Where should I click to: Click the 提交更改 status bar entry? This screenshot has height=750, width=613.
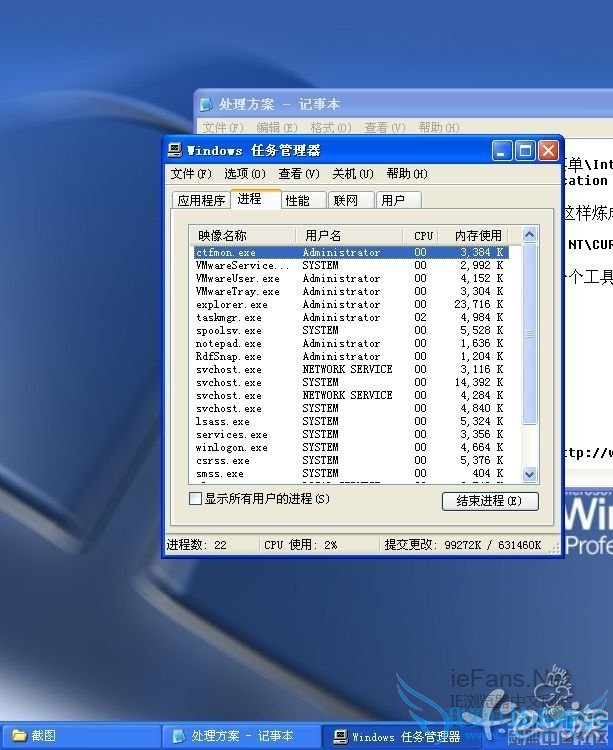(x=463, y=545)
